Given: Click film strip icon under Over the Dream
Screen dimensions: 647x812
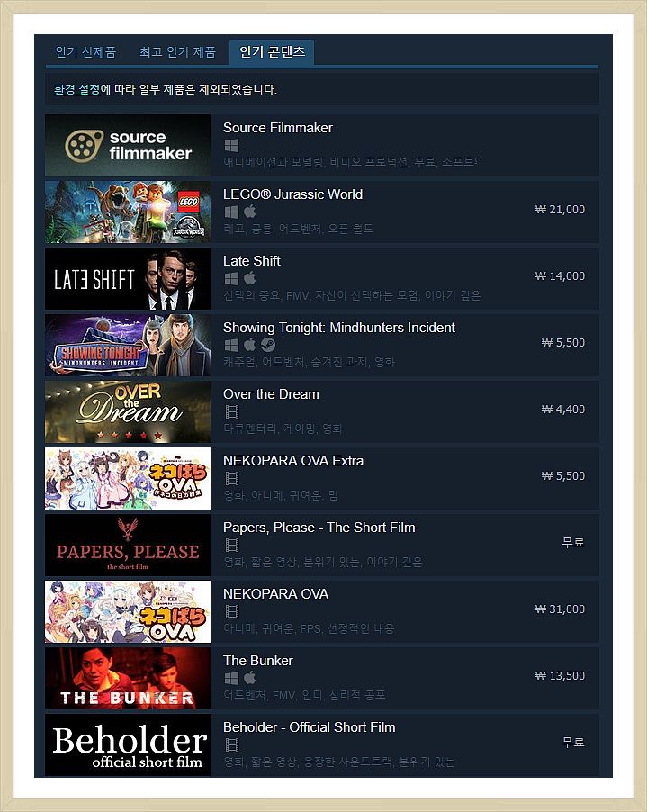Looking at the screenshot, I should (x=232, y=412).
